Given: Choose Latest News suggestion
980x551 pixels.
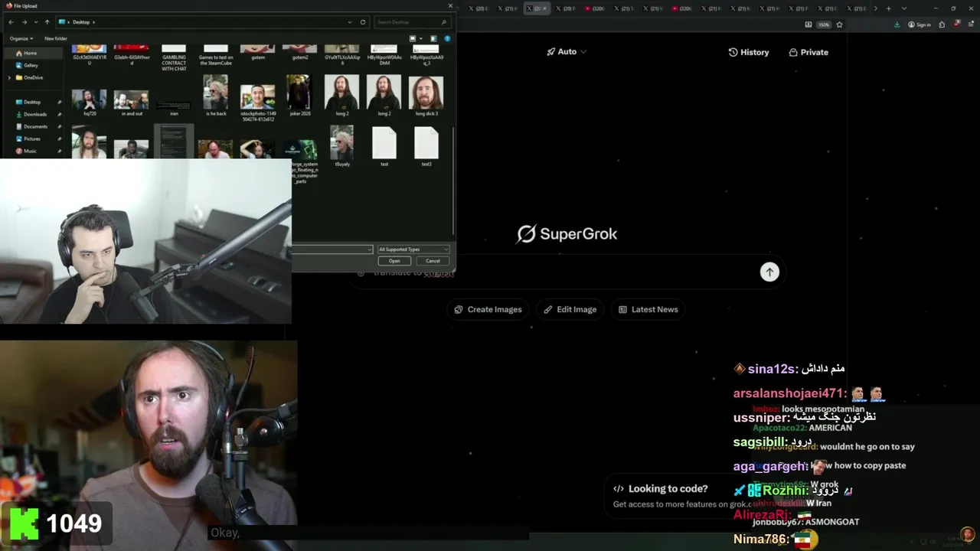Looking at the screenshot, I should tap(648, 309).
